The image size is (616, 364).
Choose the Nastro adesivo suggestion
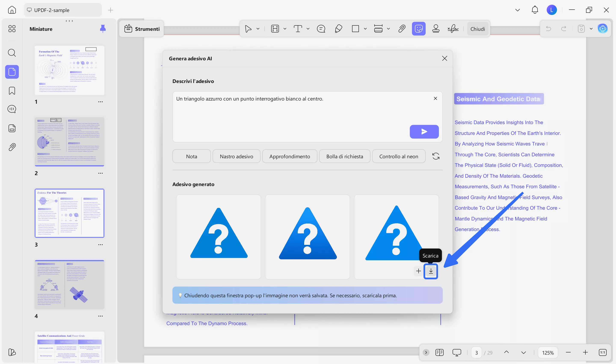click(x=236, y=156)
